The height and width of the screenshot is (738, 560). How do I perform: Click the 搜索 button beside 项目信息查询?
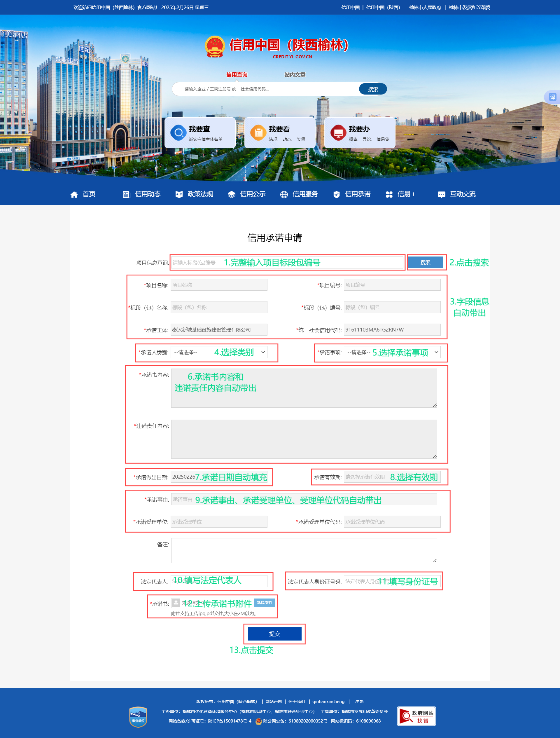[425, 263]
